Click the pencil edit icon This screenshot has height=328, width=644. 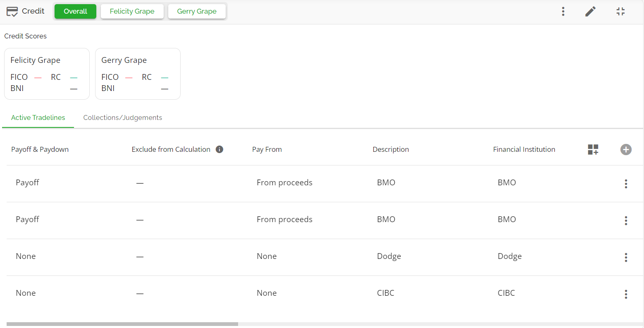[x=591, y=12]
